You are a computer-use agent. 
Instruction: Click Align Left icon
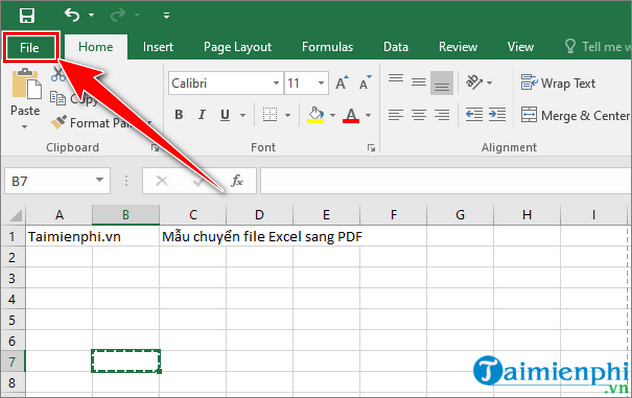pyautogui.click(x=396, y=115)
